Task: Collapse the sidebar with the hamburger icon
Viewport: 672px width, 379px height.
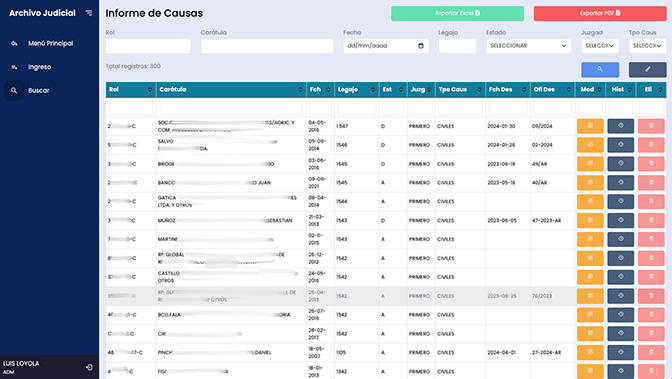Action: coord(89,13)
